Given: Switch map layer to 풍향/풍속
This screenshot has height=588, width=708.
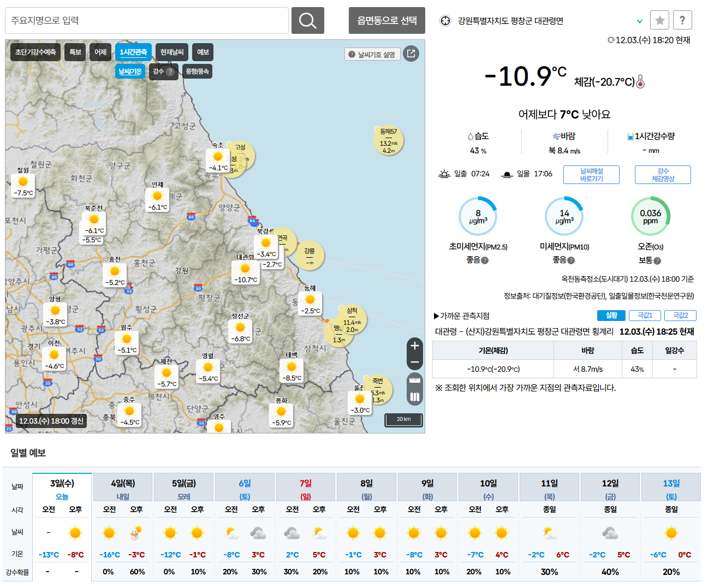Looking at the screenshot, I should coord(197,72).
